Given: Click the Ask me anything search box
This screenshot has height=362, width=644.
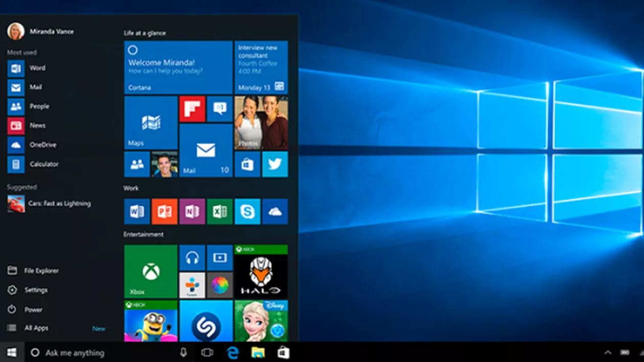Looking at the screenshot, I should tap(109, 352).
